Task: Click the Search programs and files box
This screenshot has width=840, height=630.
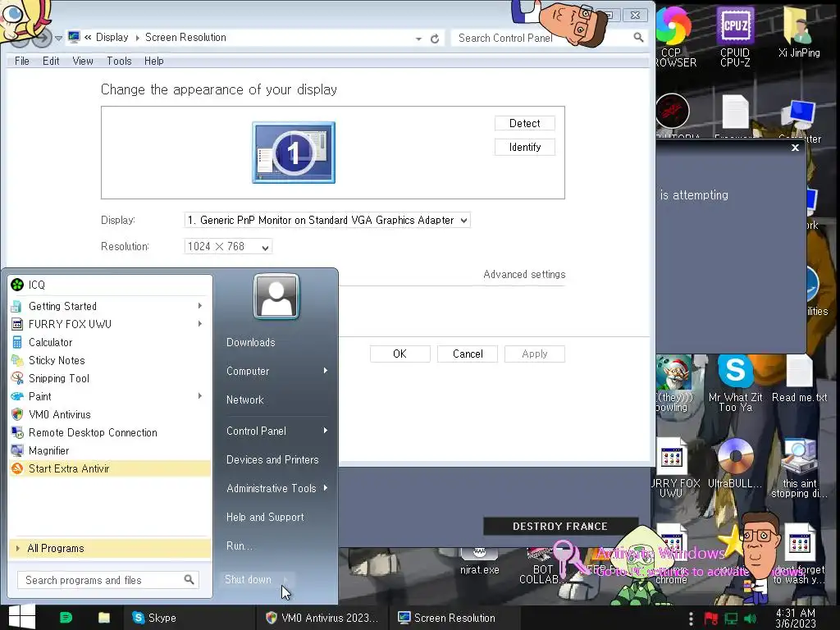Action: click(x=107, y=580)
